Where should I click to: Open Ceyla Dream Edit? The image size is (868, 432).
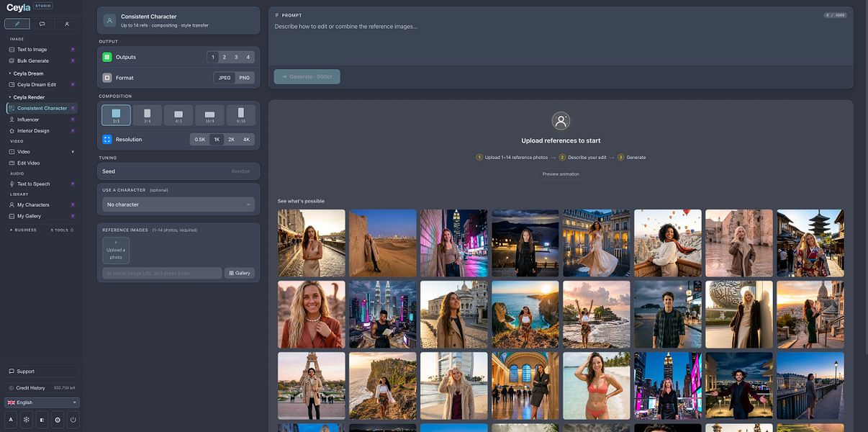42,84
